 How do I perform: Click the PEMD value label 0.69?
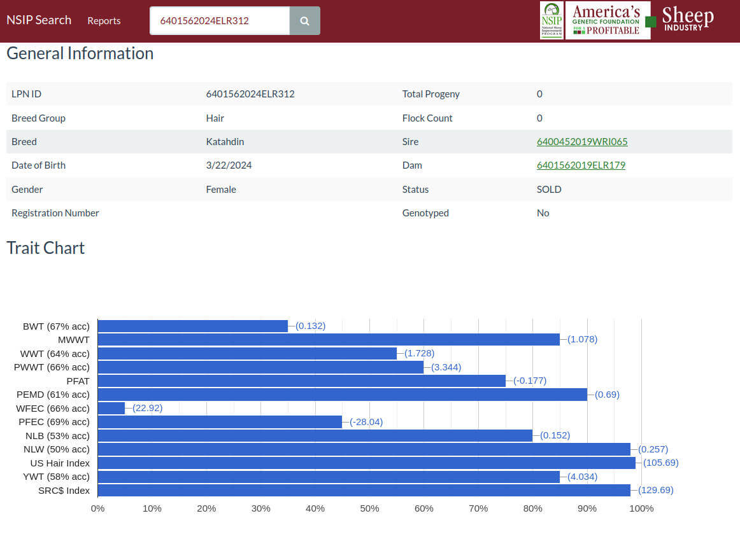pos(607,395)
